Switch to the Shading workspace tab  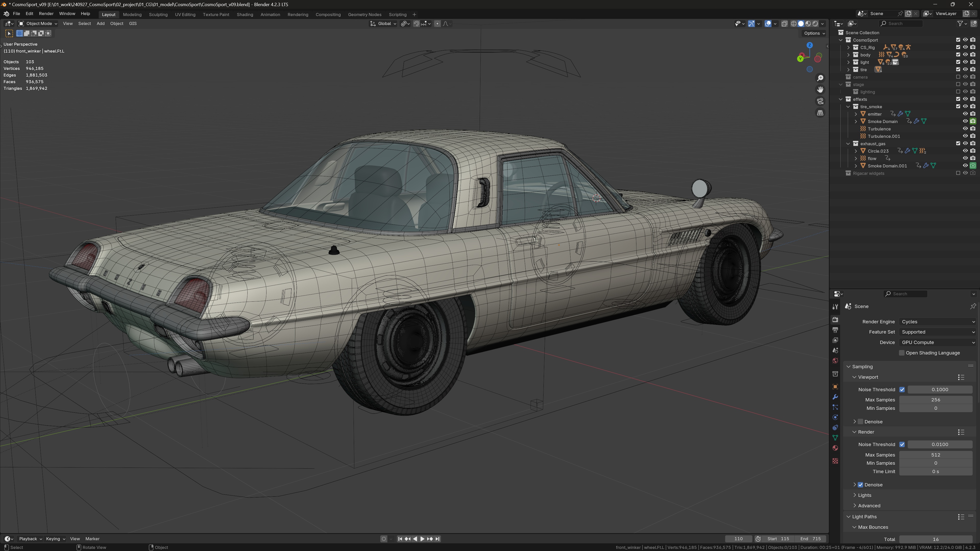coord(245,15)
